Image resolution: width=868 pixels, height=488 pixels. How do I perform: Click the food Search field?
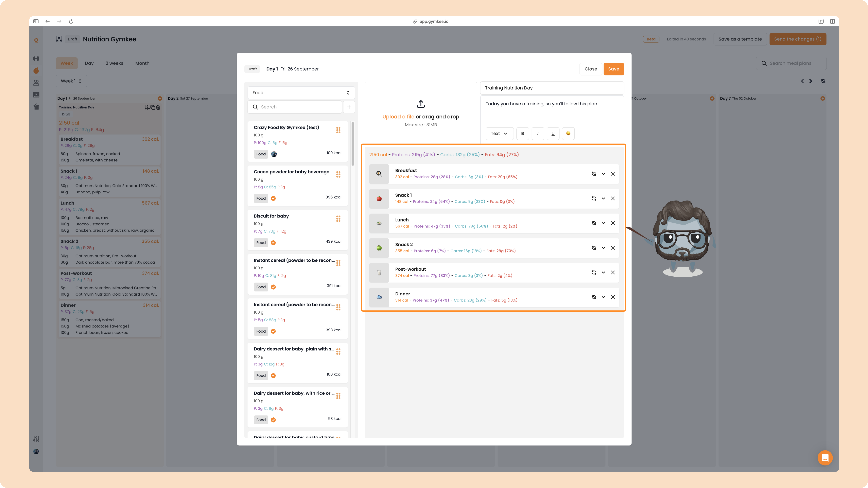[295, 107]
